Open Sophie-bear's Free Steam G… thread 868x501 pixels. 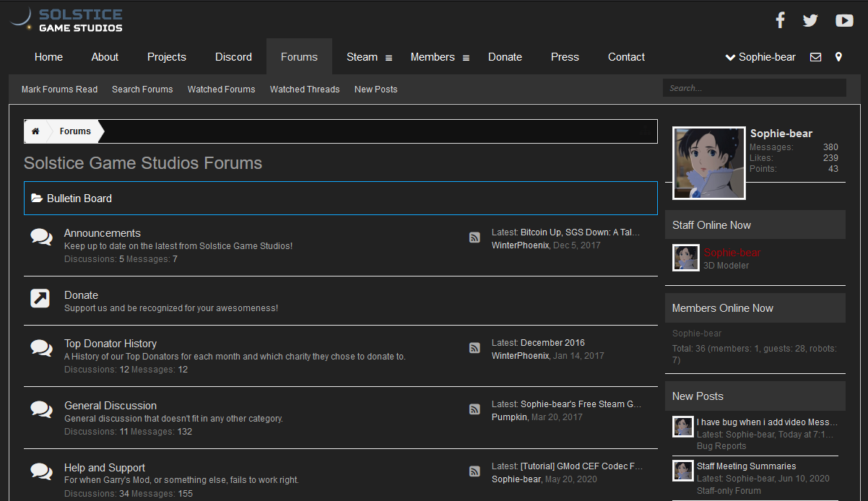581,404
